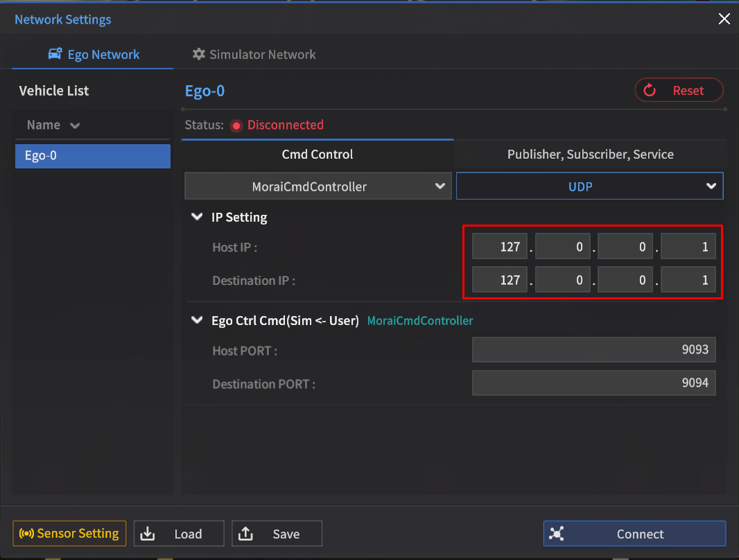Reset the Ego-0 network settings
Viewport: 739px width, 560px height.
[679, 90]
